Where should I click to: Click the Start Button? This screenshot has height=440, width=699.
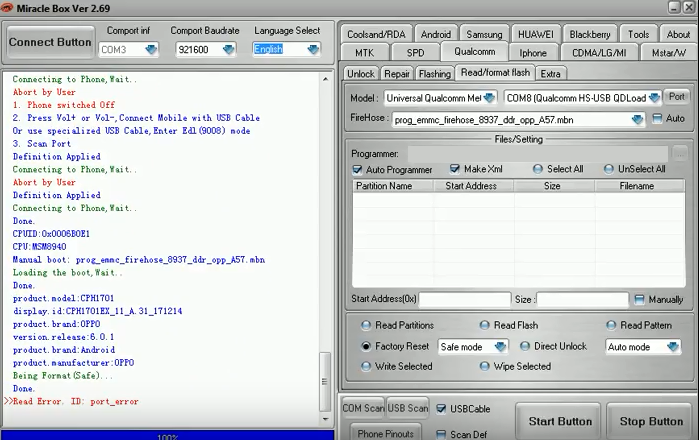click(560, 421)
